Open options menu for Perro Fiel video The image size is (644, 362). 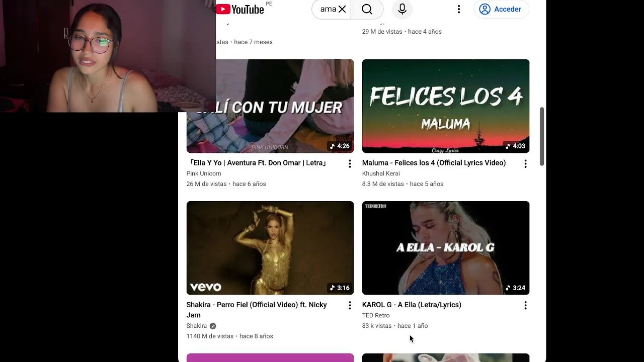350,305
